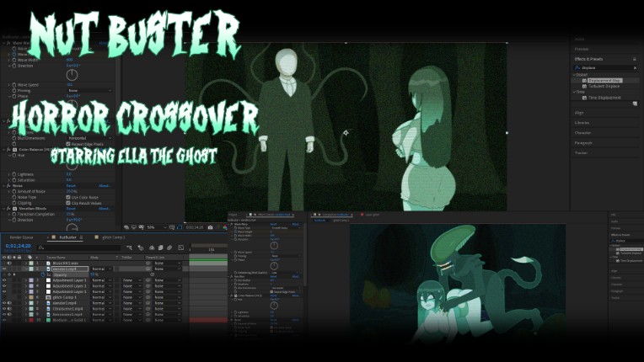Open the Character panel
This screenshot has width=644, height=362.
[582, 133]
